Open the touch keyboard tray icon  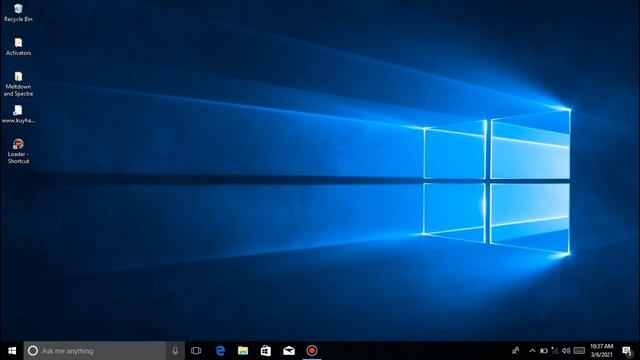579,351
